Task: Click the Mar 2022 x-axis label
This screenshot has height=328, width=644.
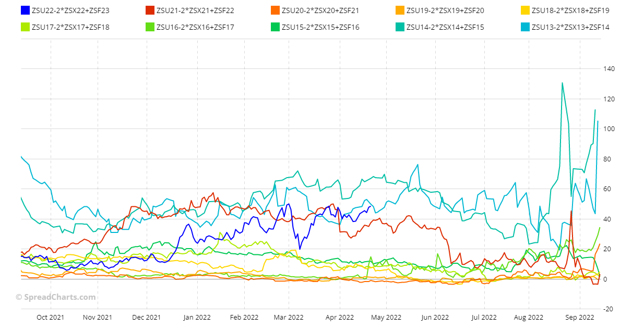Action: coord(289,317)
